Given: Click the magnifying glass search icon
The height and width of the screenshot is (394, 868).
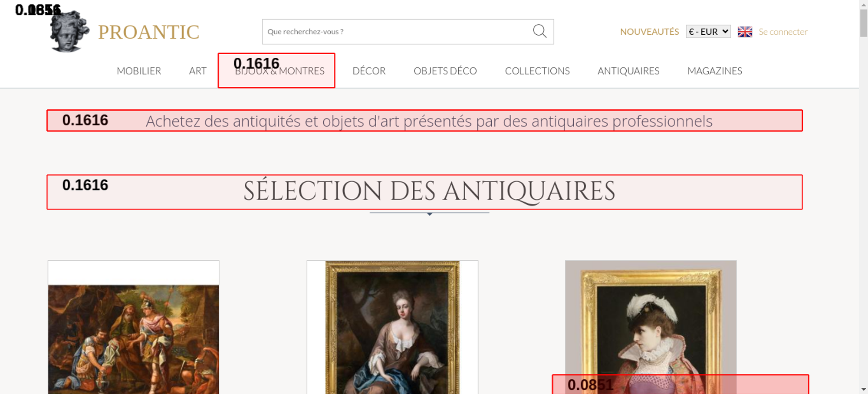Looking at the screenshot, I should (539, 31).
